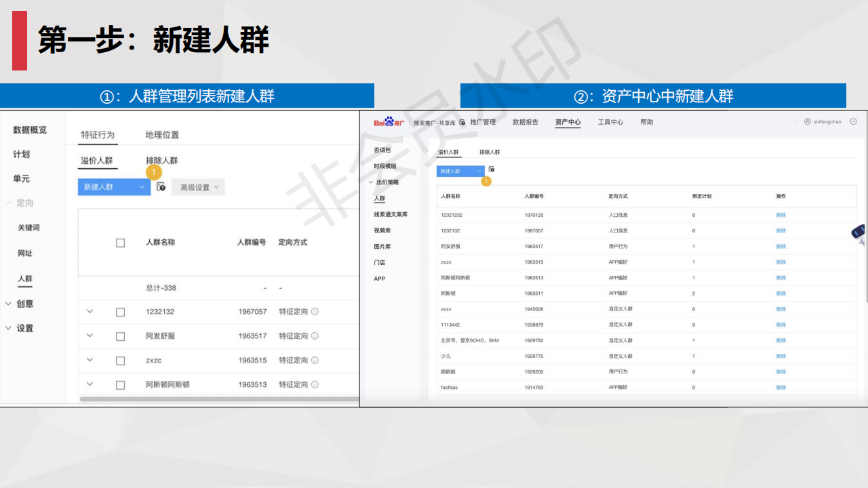Open the 推广管理 top menu
This screenshot has height=488, width=868.
(x=483, y=122)
